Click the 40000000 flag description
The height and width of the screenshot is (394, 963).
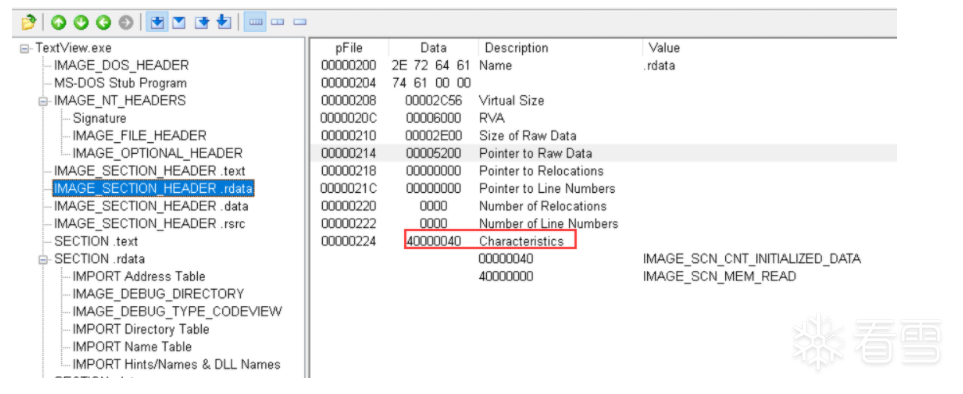506,277
